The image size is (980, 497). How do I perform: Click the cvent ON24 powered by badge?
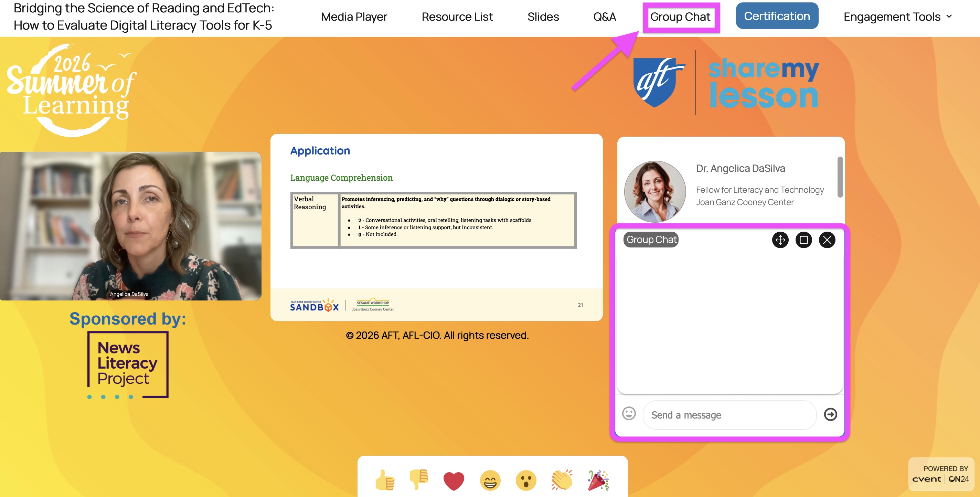coord(941,474)
